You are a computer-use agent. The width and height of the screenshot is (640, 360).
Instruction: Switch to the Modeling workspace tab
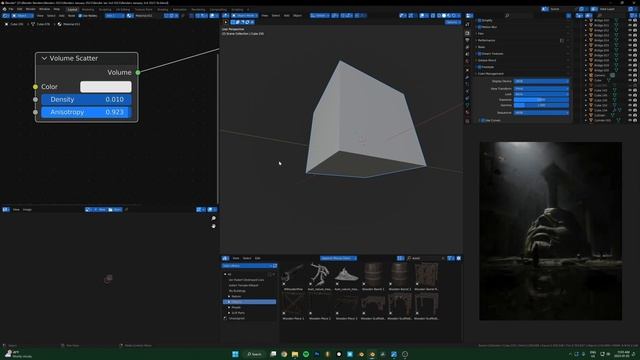pyautogui.click(x=88, y=9)
